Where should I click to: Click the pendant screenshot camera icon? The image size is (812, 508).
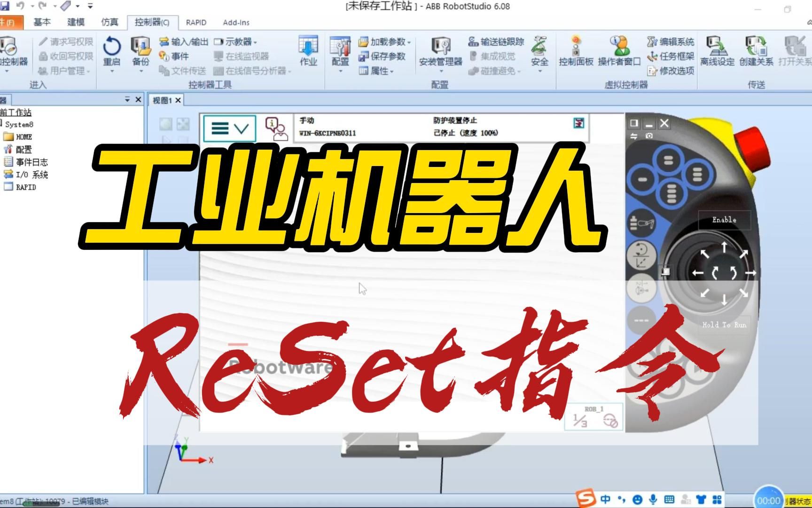(x=649, y=135)
